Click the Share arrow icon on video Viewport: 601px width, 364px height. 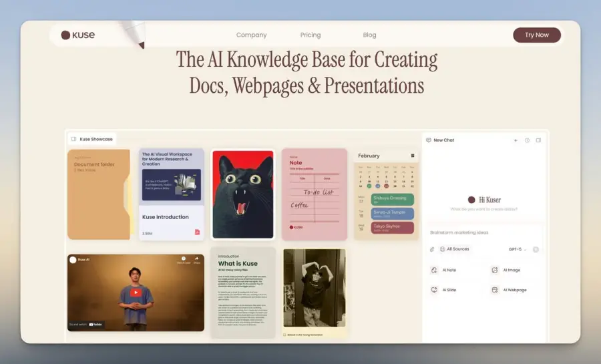click(x=196, y=260)
